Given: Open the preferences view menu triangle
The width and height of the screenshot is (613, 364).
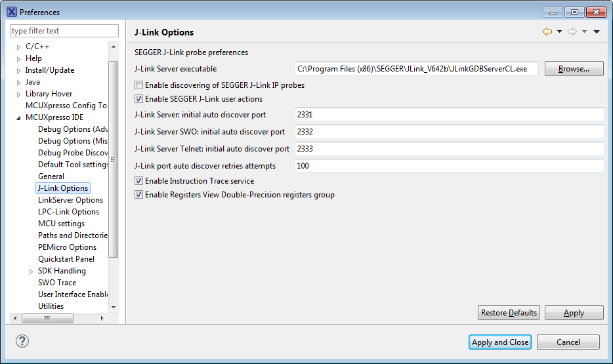Looking at the screenshot, I should [597, 31].
